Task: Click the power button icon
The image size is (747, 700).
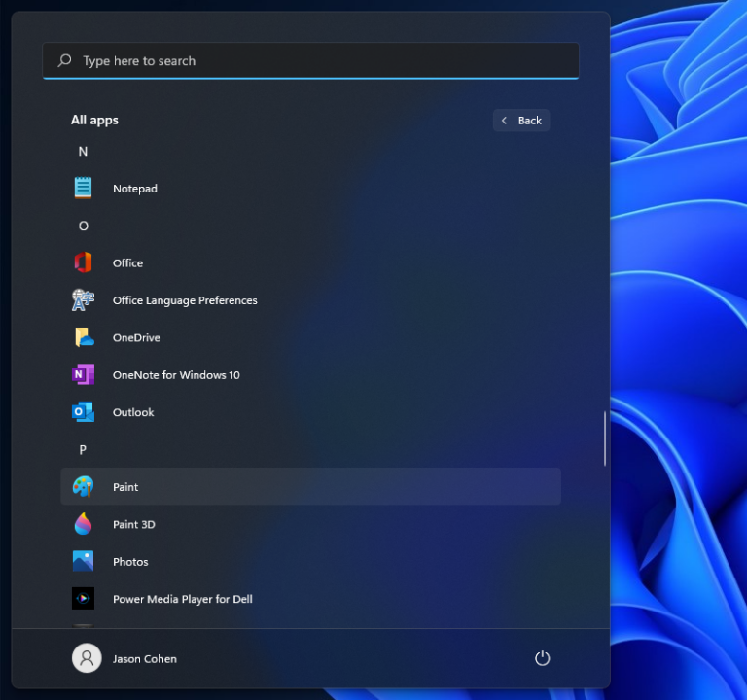Action: click(542, 658)
